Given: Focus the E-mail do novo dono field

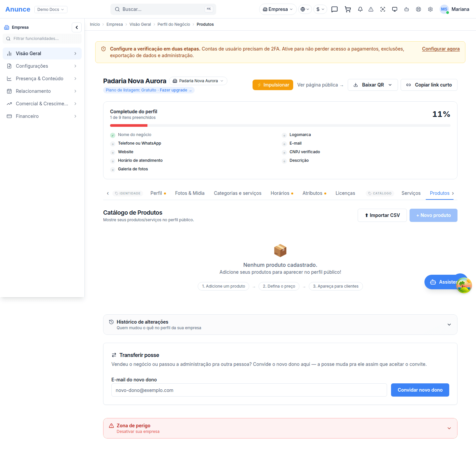Looking at the screenshot, I should (249, 390).
